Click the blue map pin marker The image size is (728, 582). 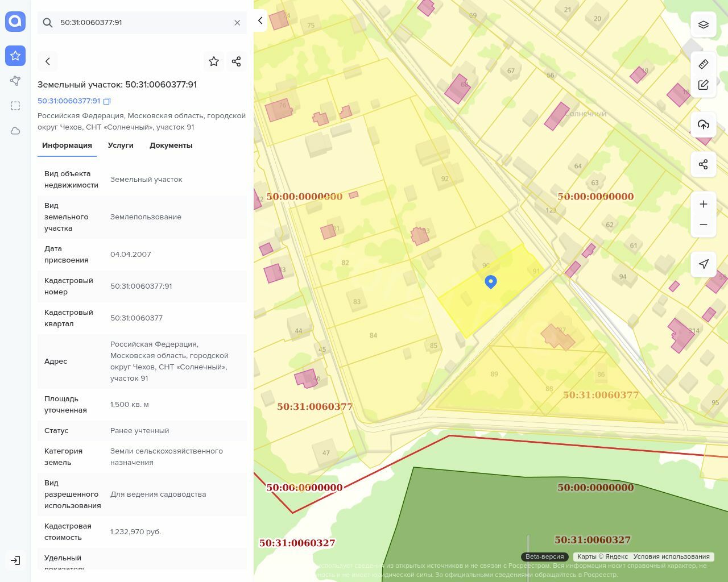491,282
